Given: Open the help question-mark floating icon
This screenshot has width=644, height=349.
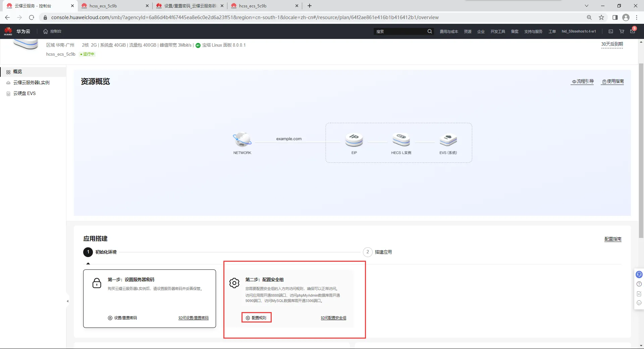Looking at the screenshot, I should [x=639, y=284].
